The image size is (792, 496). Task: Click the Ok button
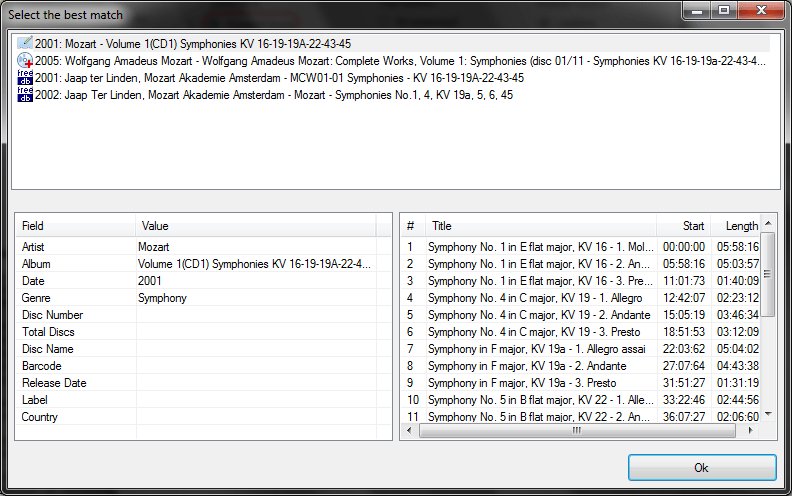(702, 468)
